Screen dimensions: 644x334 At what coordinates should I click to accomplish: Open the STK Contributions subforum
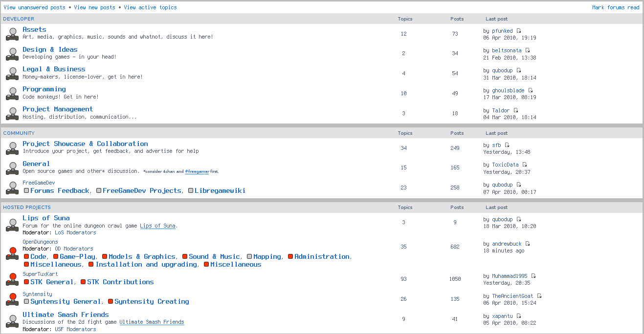pyautogui.click(x=120, y=282)
